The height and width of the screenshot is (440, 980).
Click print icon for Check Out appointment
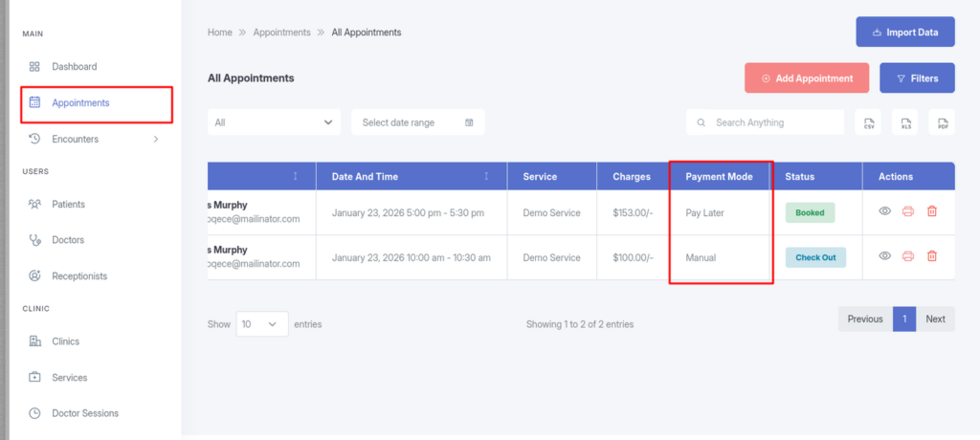click(908, 256)
